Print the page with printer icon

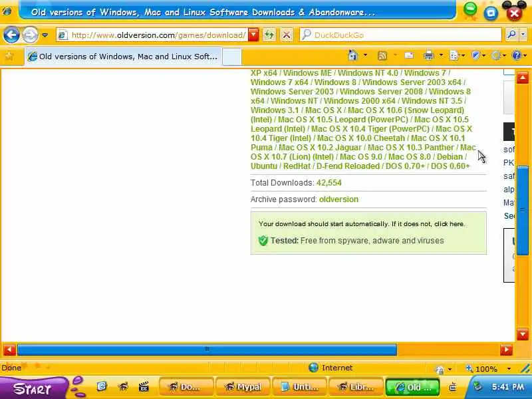click(x=429, y=55)
